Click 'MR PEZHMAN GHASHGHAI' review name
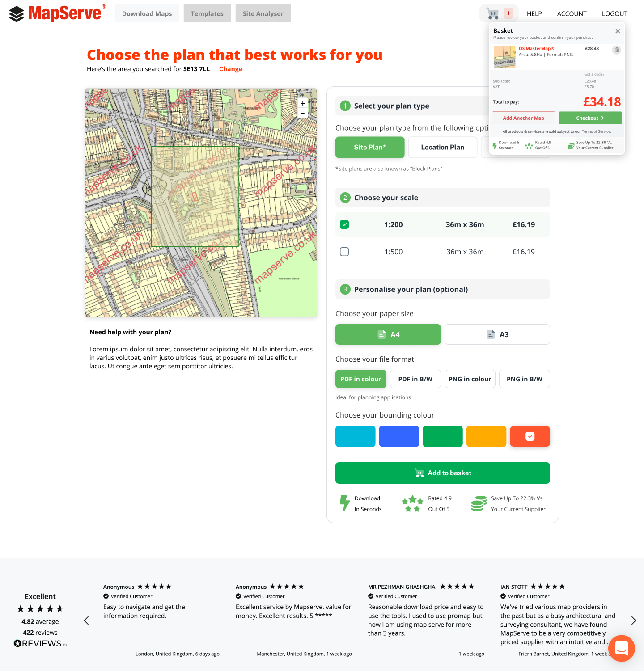 coord(402,587)
